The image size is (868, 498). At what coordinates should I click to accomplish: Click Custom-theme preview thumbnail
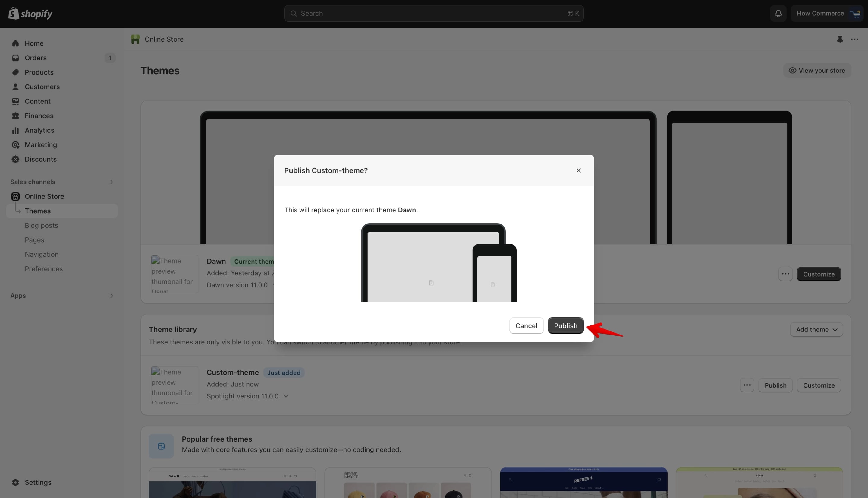[175, 385]
